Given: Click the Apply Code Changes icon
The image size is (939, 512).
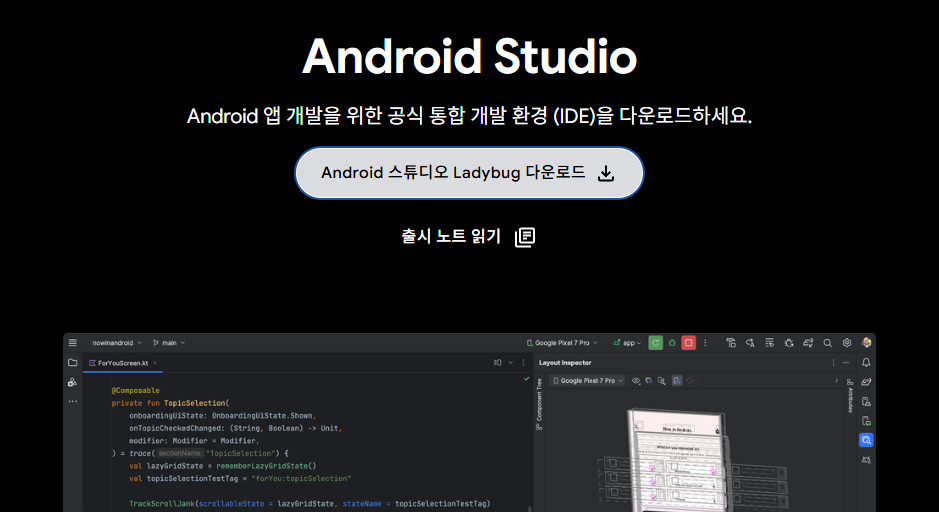Looking at the screenshot, I should pyautogui.click(x=750, y=343).
